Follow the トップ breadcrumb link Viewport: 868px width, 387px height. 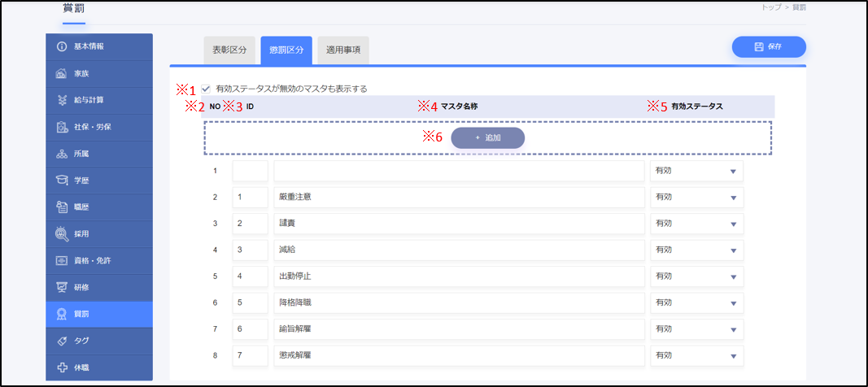[772, 7]
